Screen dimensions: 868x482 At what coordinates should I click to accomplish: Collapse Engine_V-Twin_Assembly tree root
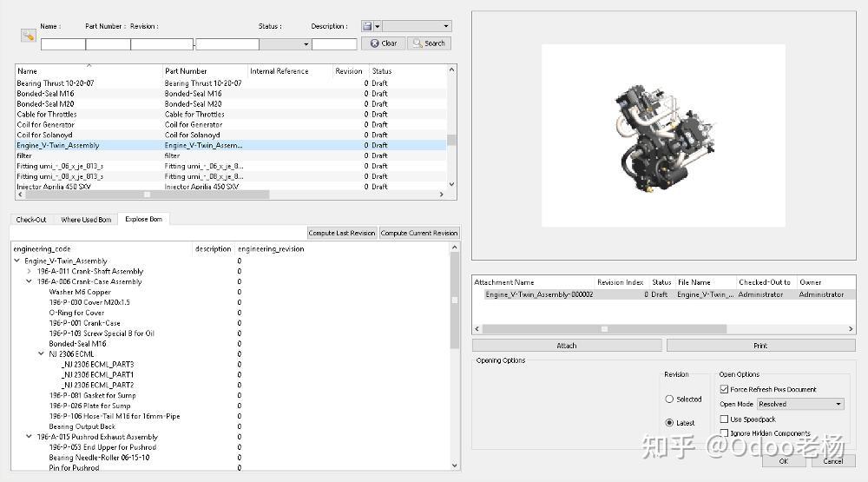[x=17, y=261]
